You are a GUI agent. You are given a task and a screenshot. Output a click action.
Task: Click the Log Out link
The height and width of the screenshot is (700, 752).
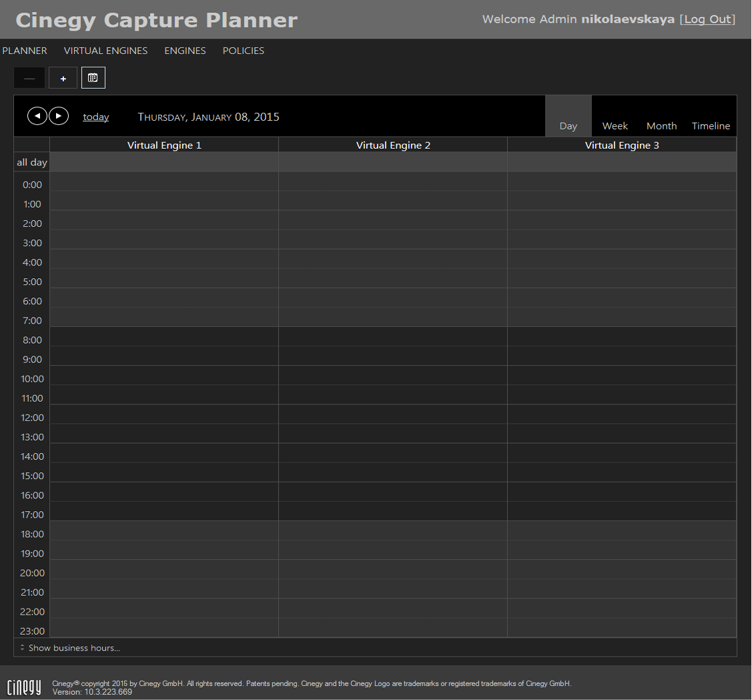(x=707, y=19)
